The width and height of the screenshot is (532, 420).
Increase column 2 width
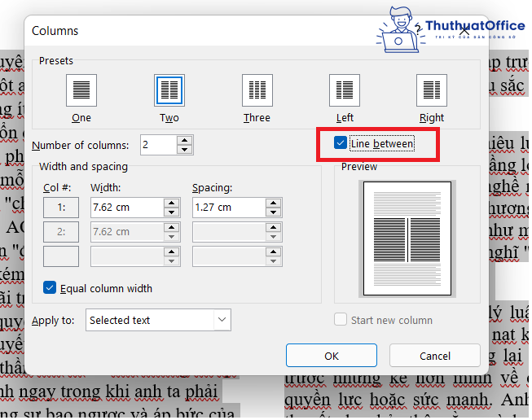(172, 227)
